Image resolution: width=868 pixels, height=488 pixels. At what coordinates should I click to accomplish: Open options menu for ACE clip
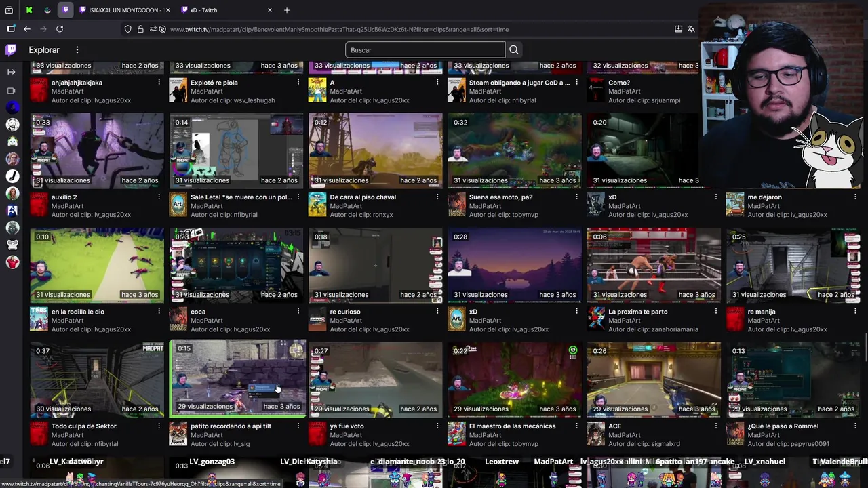pos(716,426)
